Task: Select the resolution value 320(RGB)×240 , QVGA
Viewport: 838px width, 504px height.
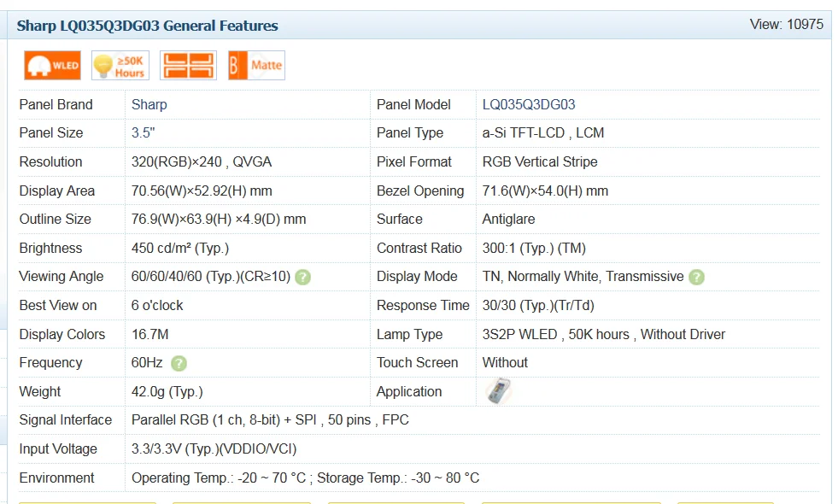Action: [x=202, y=161]
